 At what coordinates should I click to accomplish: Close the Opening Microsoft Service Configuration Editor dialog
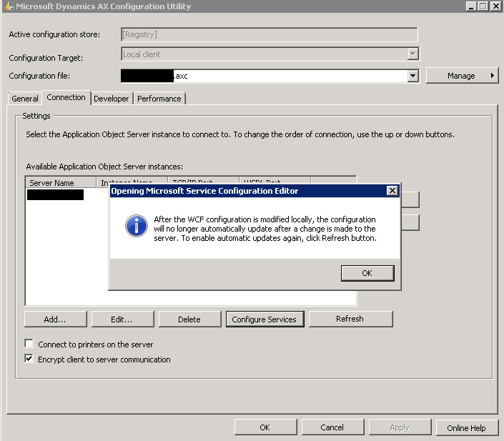pyautogui.click(x=392, y=191)
